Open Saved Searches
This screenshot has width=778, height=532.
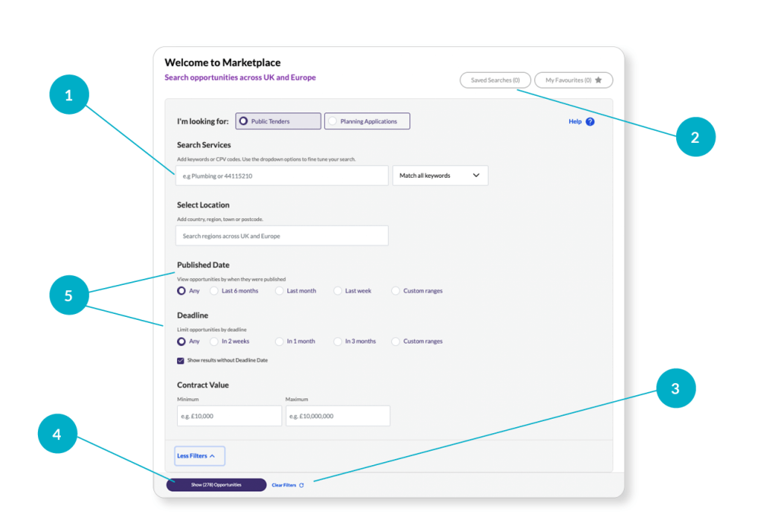495,80
